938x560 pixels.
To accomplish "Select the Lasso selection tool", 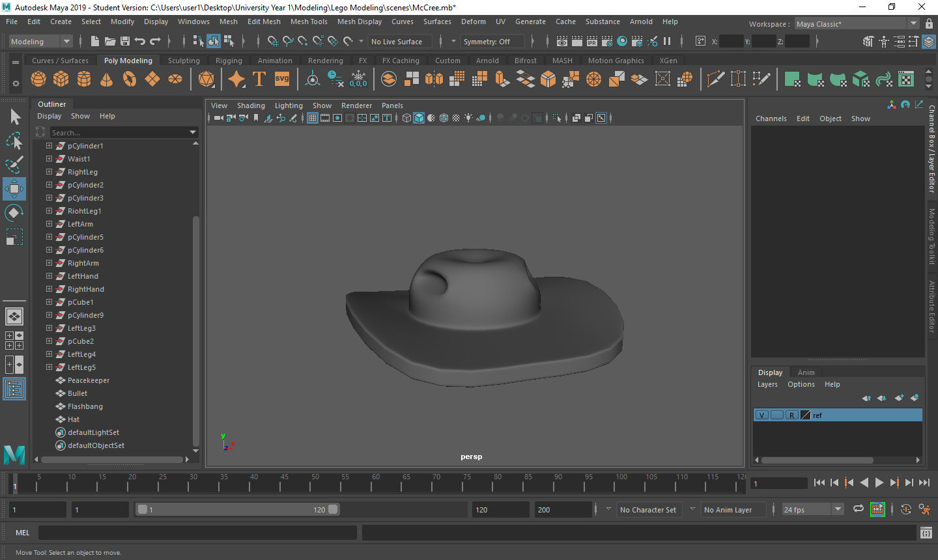I will [14, 141].
